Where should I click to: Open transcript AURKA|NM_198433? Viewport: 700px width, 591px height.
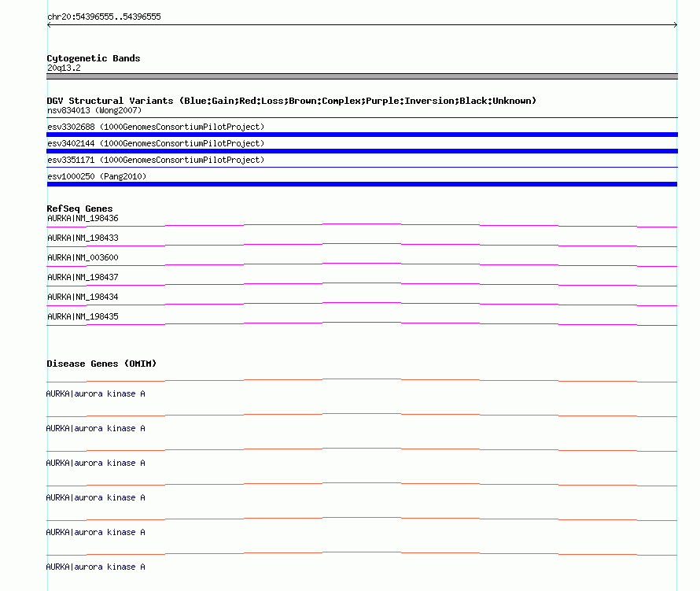point(83,238)
